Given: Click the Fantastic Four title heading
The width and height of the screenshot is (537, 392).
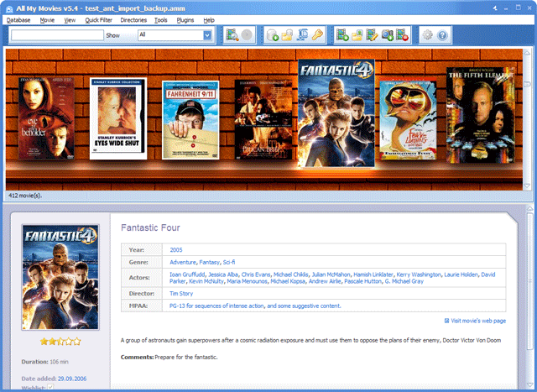Looking at the screenshot, I should pos(150,227).
